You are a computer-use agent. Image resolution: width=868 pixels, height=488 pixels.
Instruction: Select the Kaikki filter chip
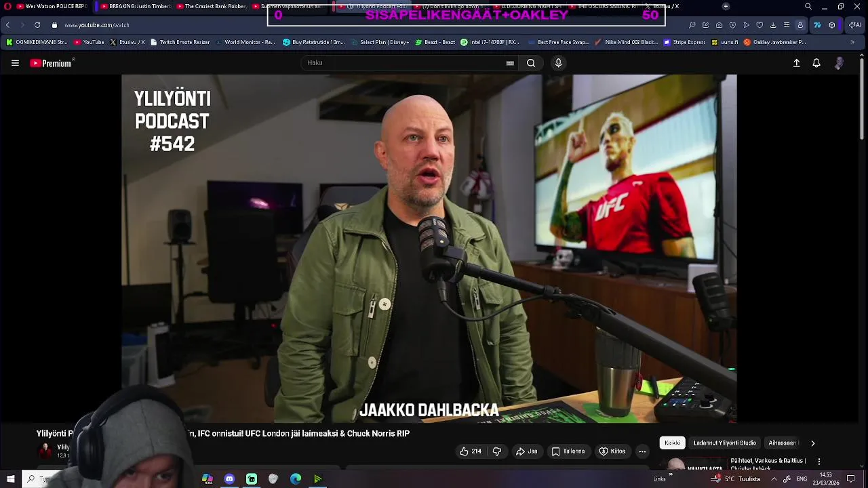(672, 443)
